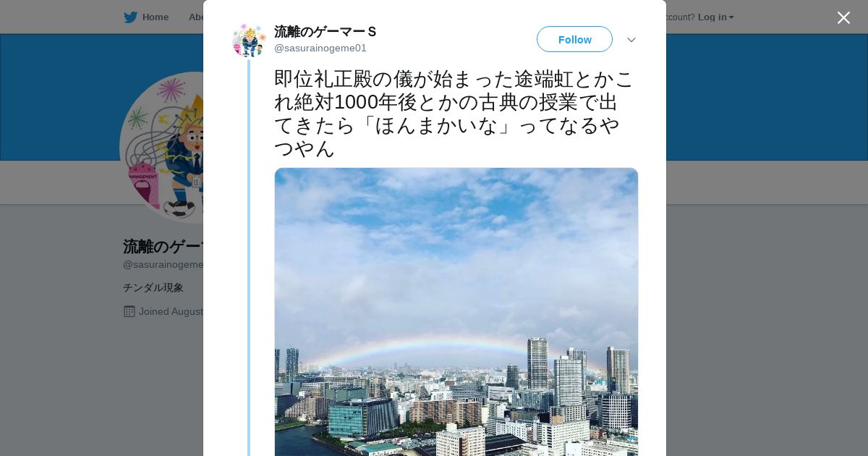The width and height of the screenshot is (868, 456).
Task: Expand the Log in dropdown
Action: coord(715,17)
